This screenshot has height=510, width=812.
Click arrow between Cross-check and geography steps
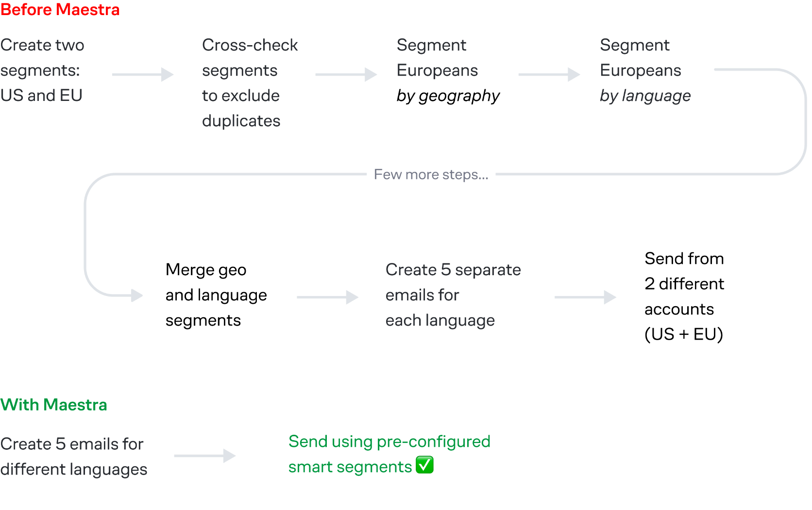tap(346, 74)
